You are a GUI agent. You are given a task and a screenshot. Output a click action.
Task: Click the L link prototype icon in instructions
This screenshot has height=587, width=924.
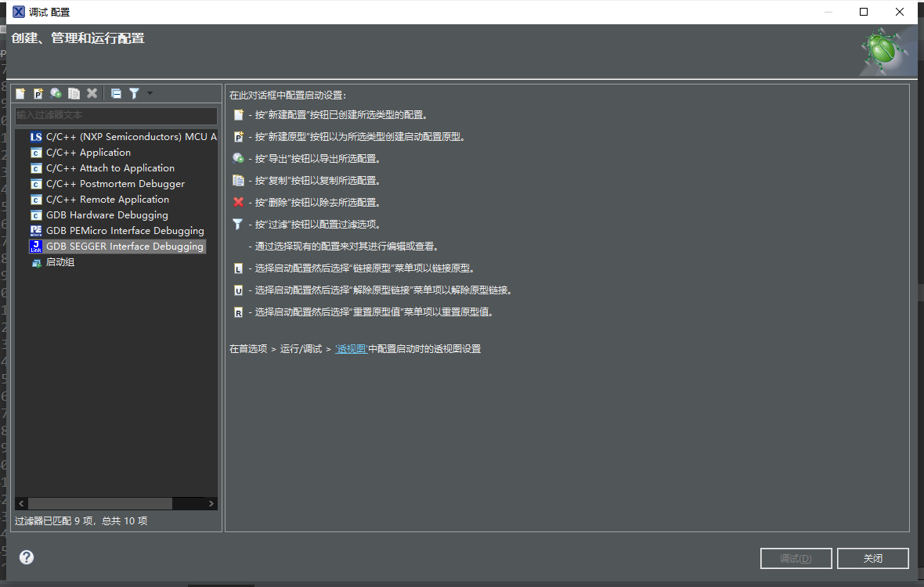(x=238, y=268)
